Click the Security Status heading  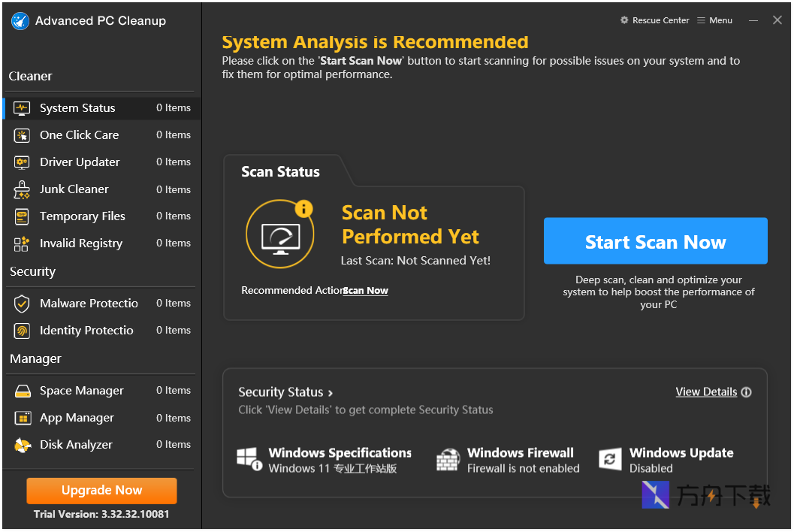pos(280,392)
